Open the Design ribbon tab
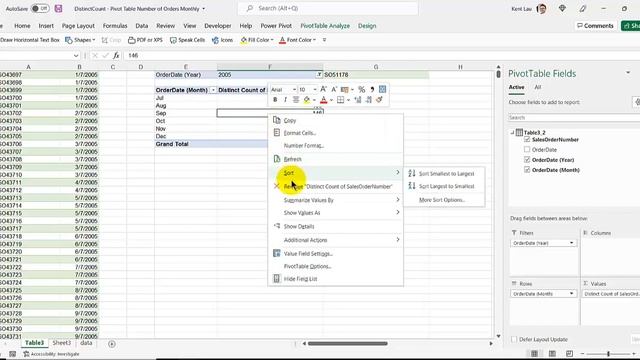This screenshot has width=640, height=360. (367, 26)
